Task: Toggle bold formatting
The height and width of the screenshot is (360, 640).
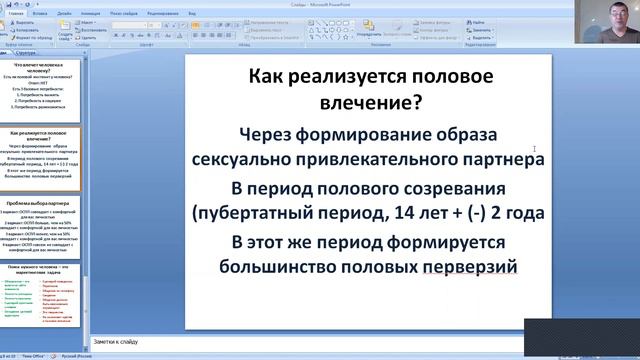Action: point(116,36)
